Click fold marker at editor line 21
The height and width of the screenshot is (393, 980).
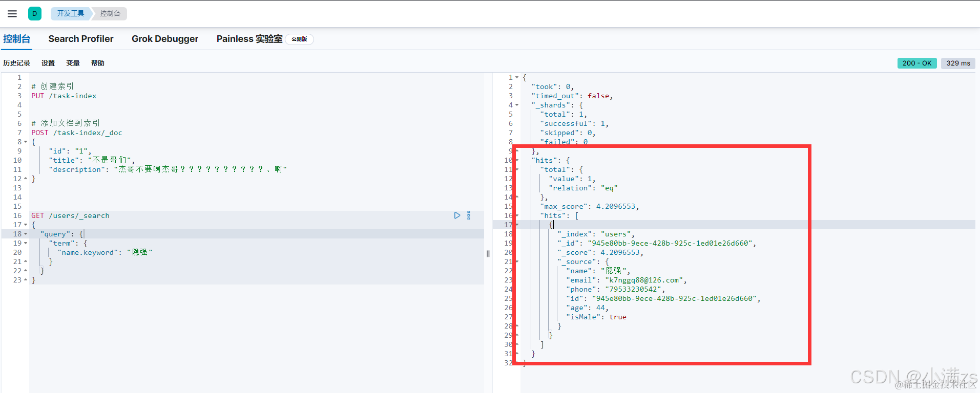pyautogui.click(x=26, y=261)
